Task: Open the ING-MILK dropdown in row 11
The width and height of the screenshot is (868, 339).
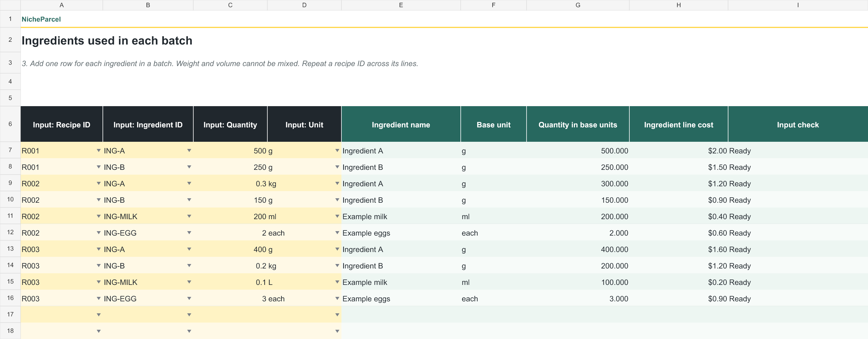Action: [x=189, y=216]
